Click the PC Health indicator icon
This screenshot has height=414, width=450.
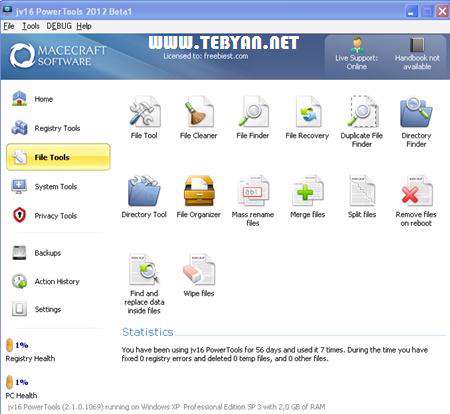click(x=10, y=382)
